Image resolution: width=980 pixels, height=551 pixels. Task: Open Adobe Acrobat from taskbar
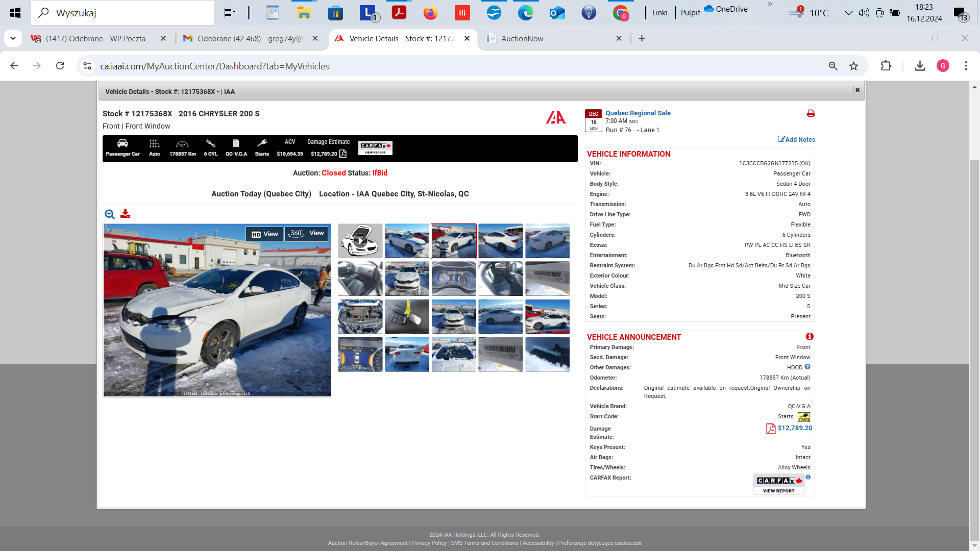point(399,12)
